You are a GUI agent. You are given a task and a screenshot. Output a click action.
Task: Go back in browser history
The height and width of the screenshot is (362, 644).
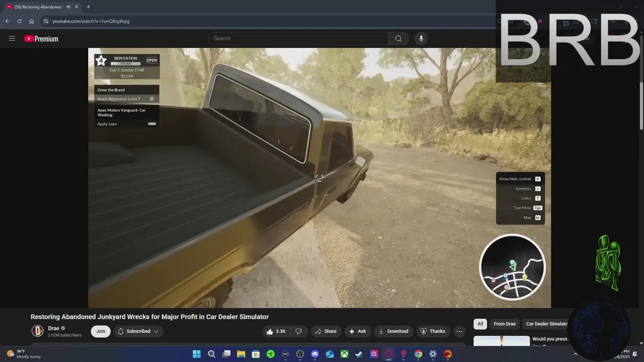tap(7, 21)
